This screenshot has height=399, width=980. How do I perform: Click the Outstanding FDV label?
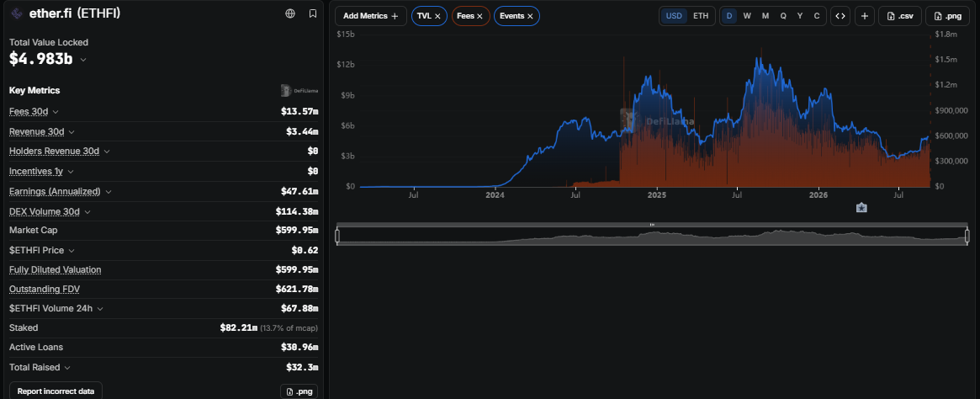click(45, 289)
